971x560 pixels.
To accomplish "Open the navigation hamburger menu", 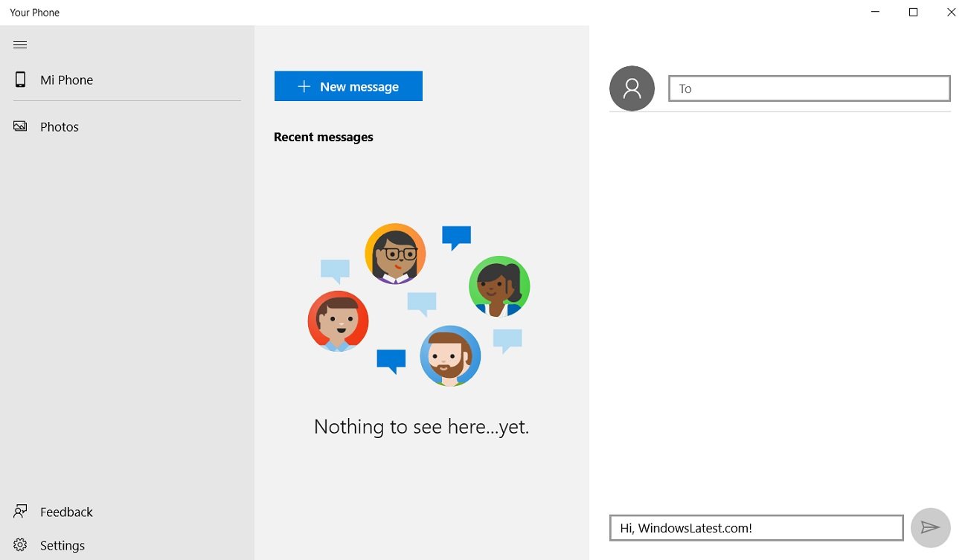I will (x=19, y=45).
